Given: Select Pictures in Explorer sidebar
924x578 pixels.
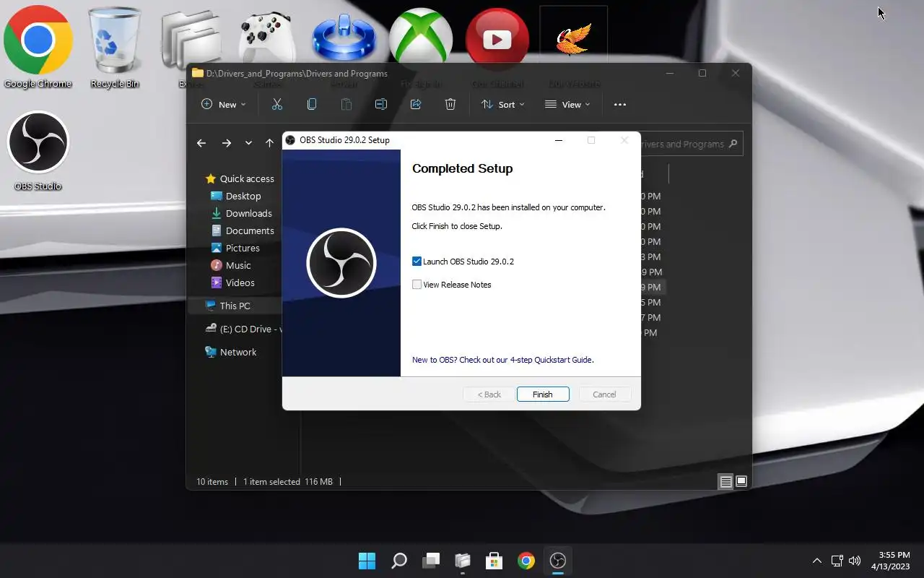Looking at the screenshot, I should (235, 248).
